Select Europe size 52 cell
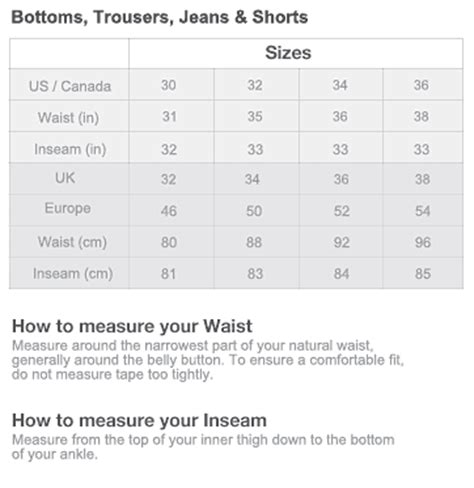This screenshot has height=488, width=474. [x=342, y=211]
